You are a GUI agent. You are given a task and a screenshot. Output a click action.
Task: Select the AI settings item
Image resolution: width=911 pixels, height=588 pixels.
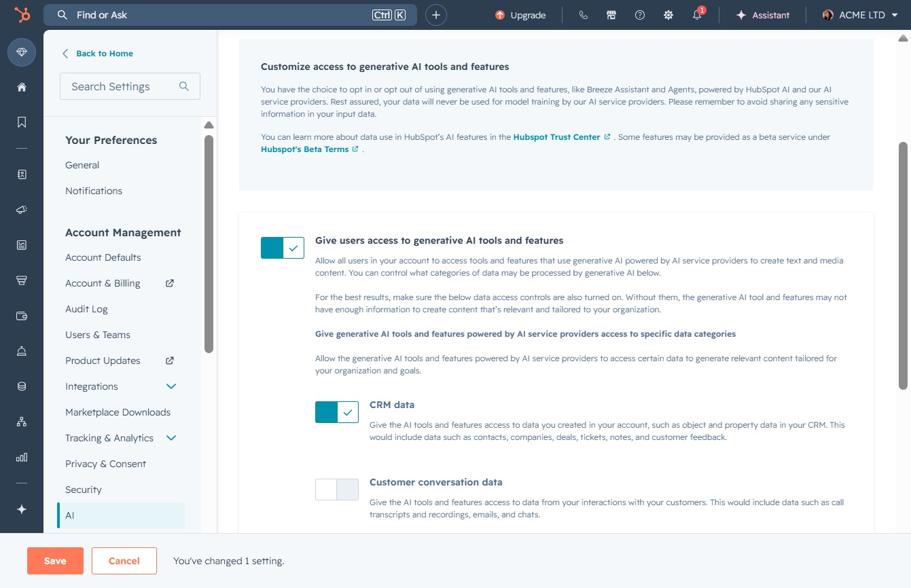click(x=121, y=515)
